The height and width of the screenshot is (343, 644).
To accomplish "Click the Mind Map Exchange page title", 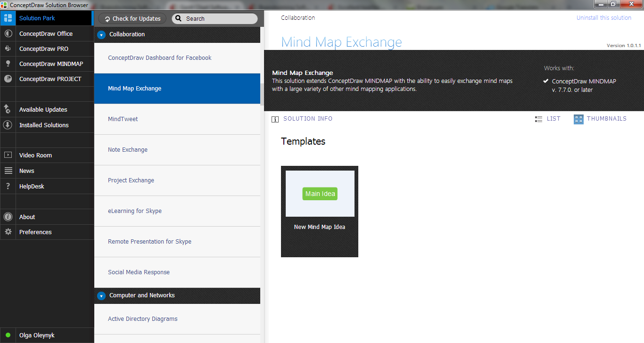I will [341, 42].
